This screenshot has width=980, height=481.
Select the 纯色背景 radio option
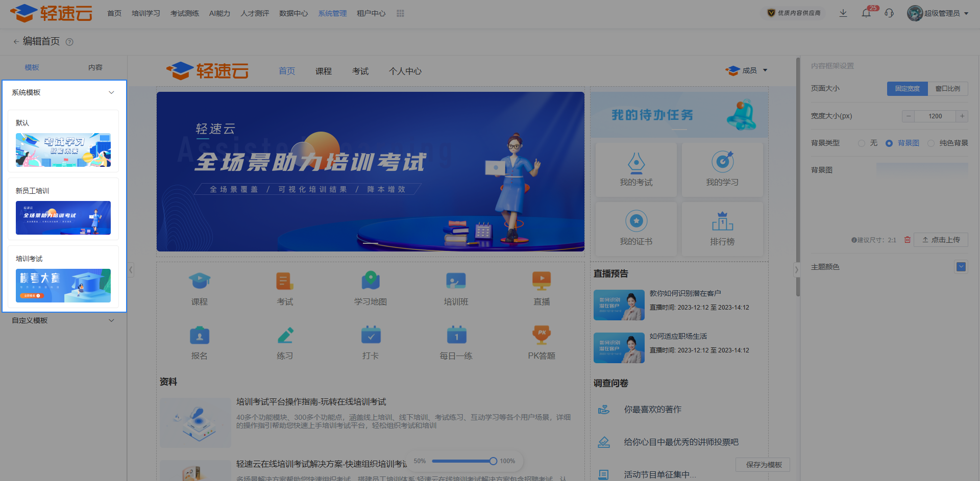pyautogui.click(x=931, y=143)
